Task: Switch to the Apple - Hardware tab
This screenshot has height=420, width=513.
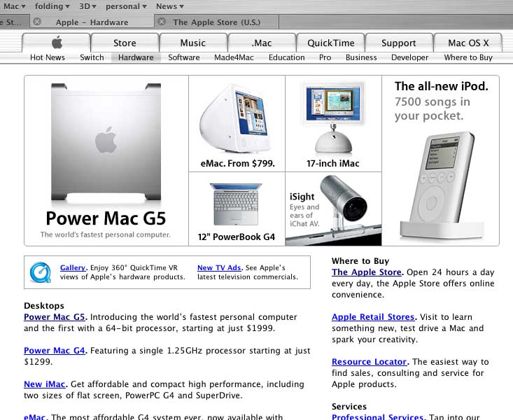Action: point(92,22)
